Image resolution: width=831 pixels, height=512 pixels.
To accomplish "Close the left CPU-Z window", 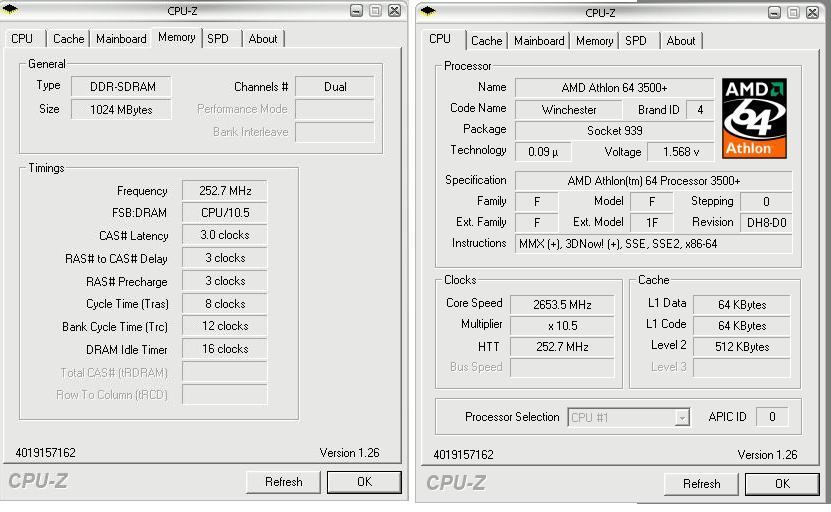I will tap(394, 11).
